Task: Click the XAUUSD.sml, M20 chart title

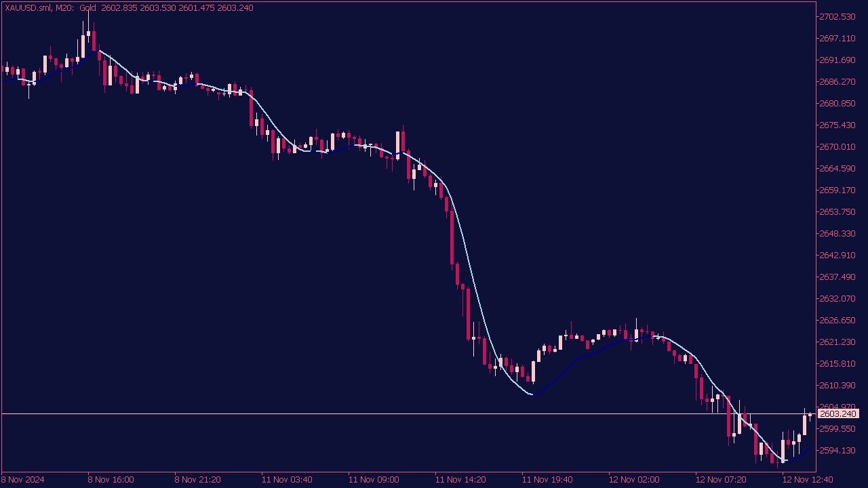Action: [x=38, y=8]
